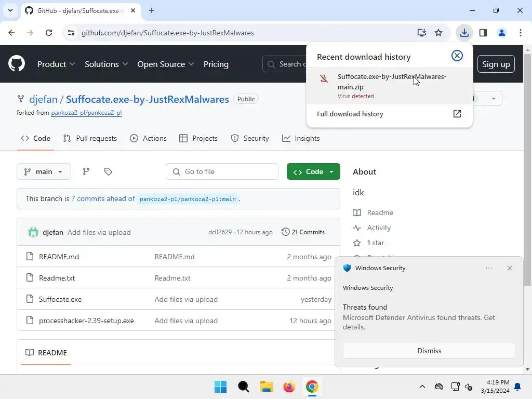
Task: Open Suffocate.exe-by-JustRexMalwares repository link
Action: pyautogui.click(x=147, y=99)
